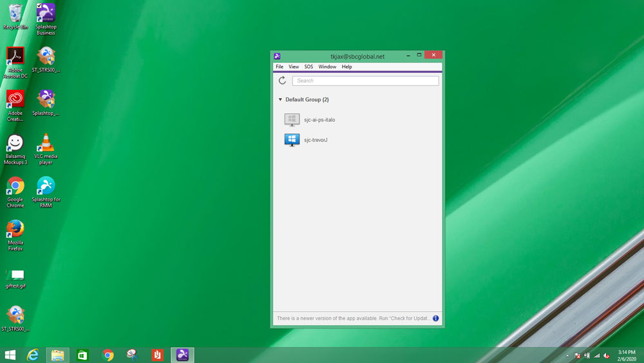Open the View menu
Screen dimensions: 644x363
[294, 66]
